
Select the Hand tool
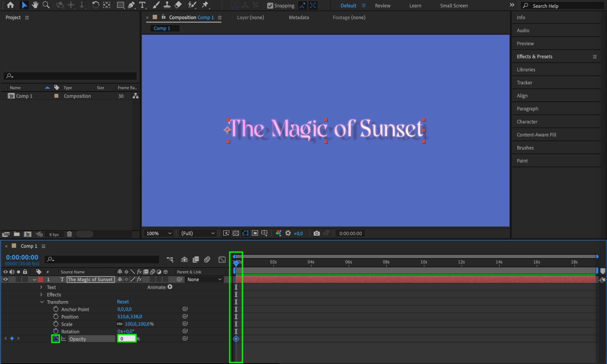tap(35, 5)
